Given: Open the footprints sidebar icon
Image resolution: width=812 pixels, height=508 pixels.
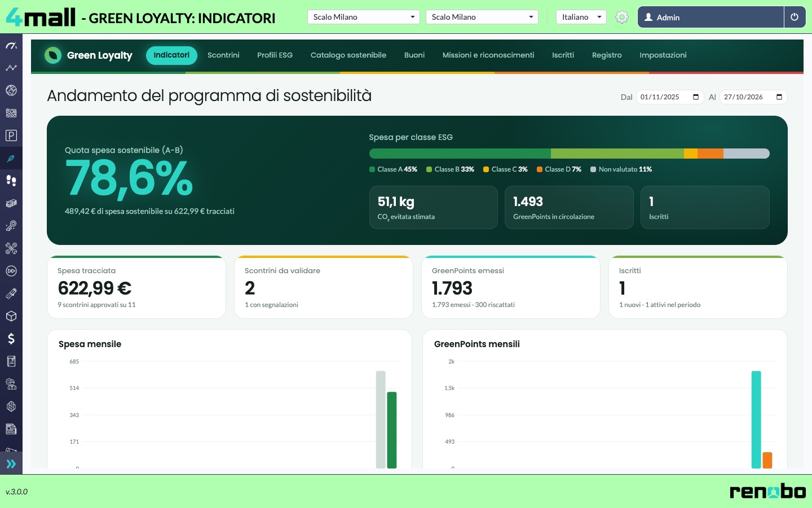Looking at the screenshot, I should click(x=11, y=181).
